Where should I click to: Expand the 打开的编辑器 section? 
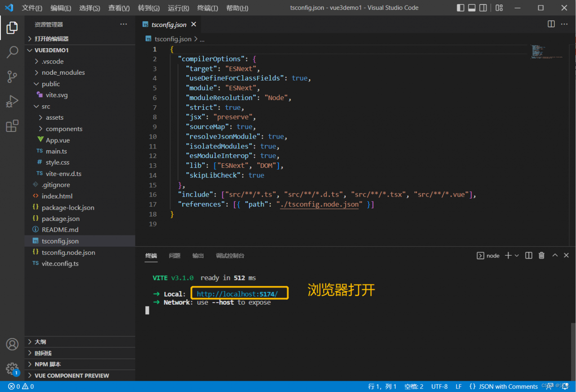coord(80,39)
